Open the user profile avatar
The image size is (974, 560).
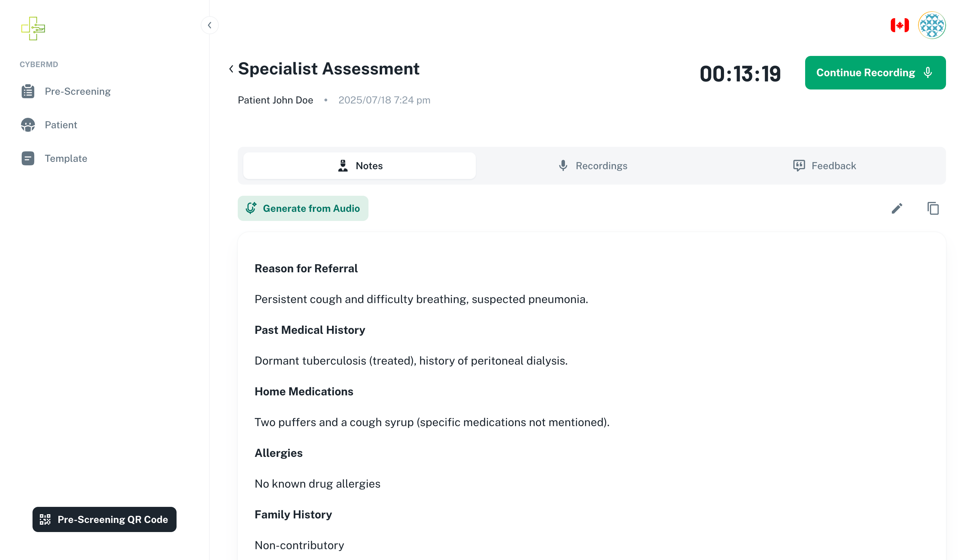click(931, 26)
